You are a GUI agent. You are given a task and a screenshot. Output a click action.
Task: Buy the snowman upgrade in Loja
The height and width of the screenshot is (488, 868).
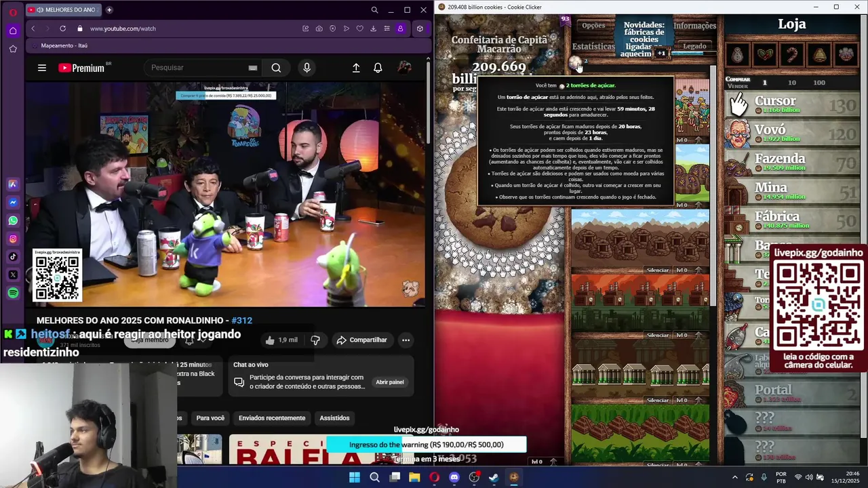[738, 54]
